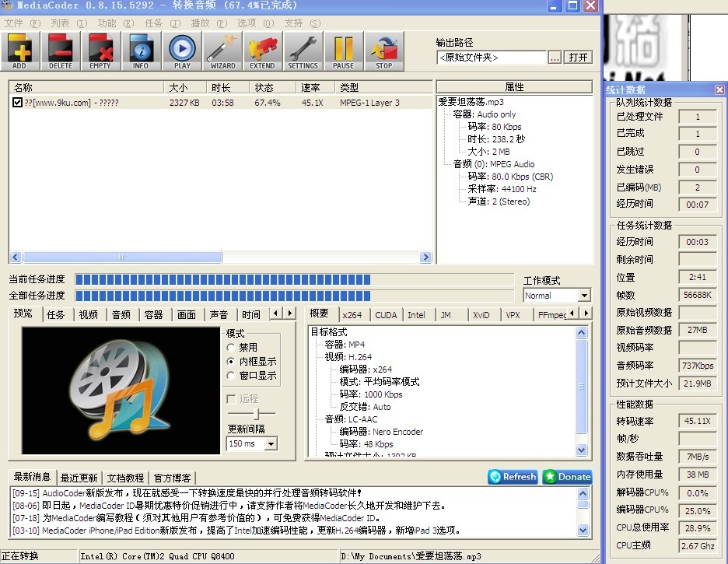Switch to the CUDA tab
The width and height of the screenshot is (728, 564).
pyautogui.click(x=386, y=315)
